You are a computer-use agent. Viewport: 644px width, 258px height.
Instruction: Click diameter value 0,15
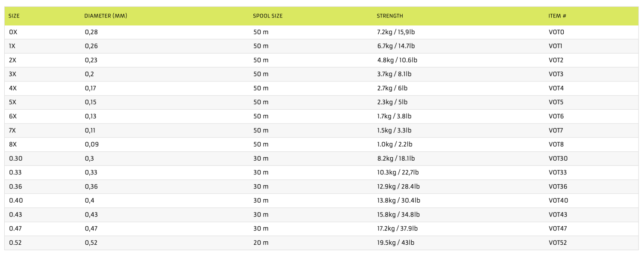91,102
